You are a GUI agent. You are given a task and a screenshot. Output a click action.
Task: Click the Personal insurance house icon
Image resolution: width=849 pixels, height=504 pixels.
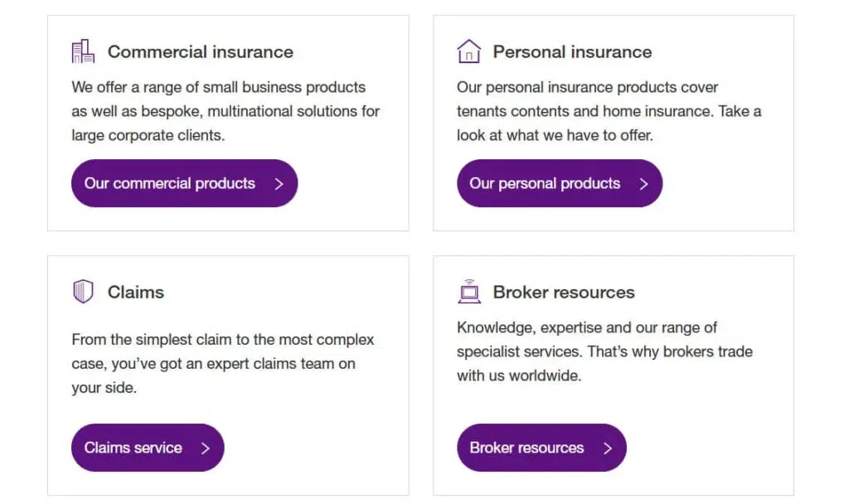click(x=469, y=51)
